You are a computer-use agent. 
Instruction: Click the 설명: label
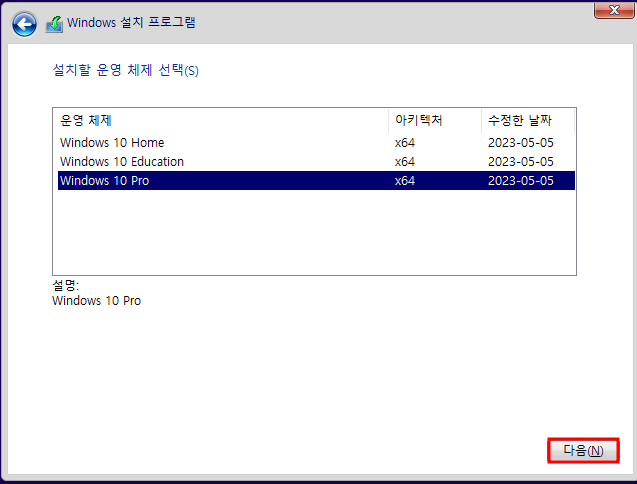65,285
